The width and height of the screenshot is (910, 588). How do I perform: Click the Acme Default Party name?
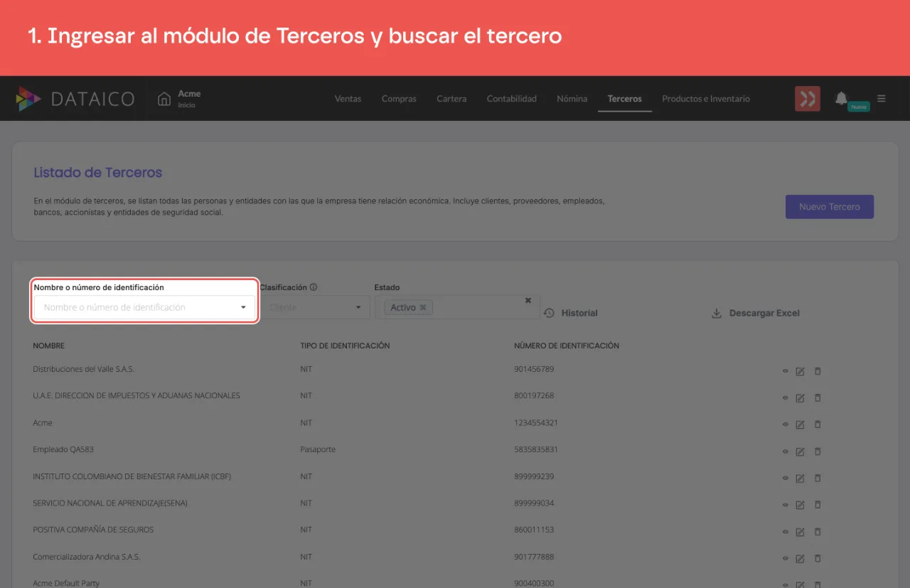[x=66, y=583]
